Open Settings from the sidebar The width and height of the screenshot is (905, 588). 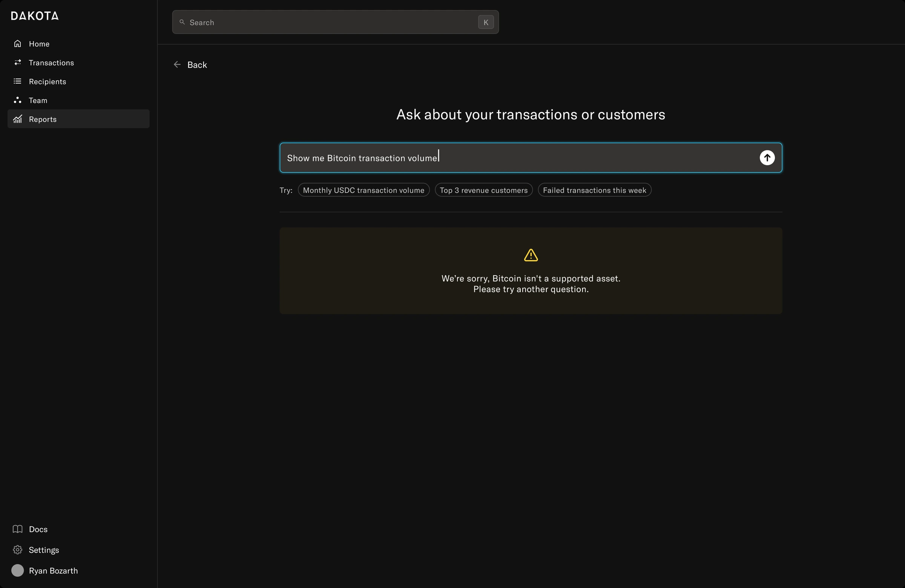(36, 550)
